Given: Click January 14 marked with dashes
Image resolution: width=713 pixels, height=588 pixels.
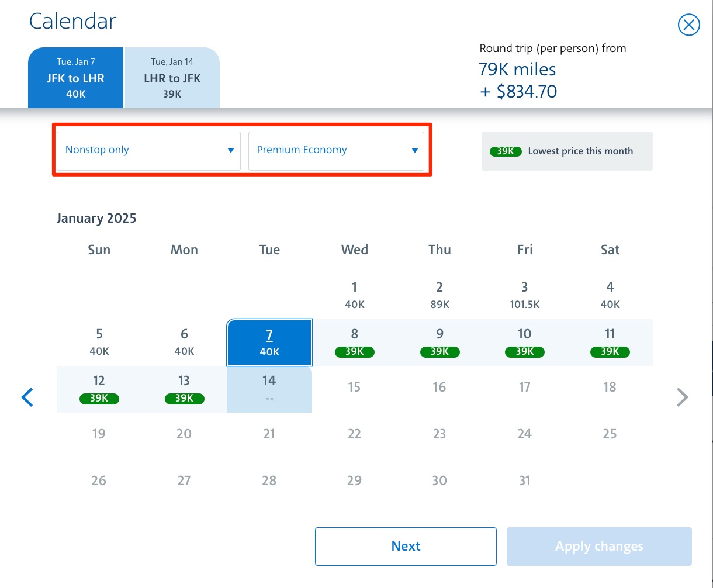Looking at the screenshot, I should click(269, 389).
